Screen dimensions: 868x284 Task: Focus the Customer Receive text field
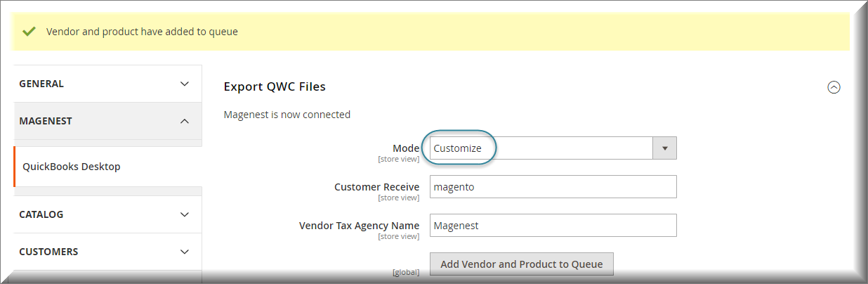[x=553, y=187]
